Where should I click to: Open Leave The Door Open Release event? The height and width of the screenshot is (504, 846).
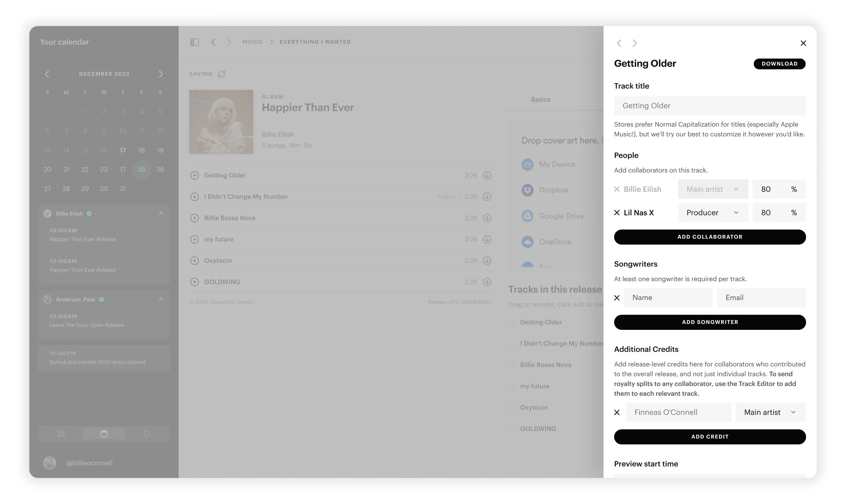pos(104,321)
